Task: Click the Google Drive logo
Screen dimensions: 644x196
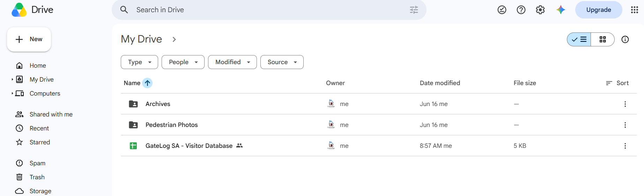Action: (19, 10)
